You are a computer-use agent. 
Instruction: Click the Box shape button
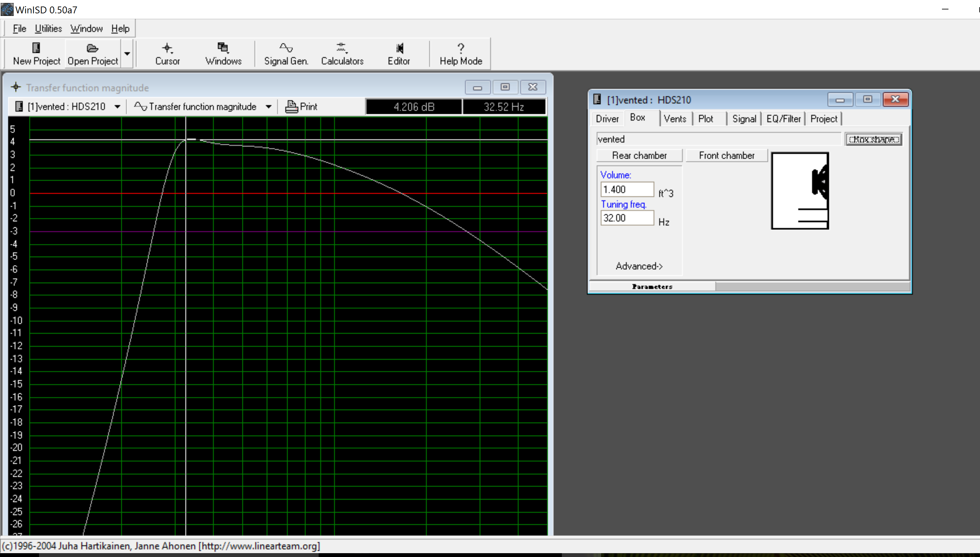click(874, 139)
